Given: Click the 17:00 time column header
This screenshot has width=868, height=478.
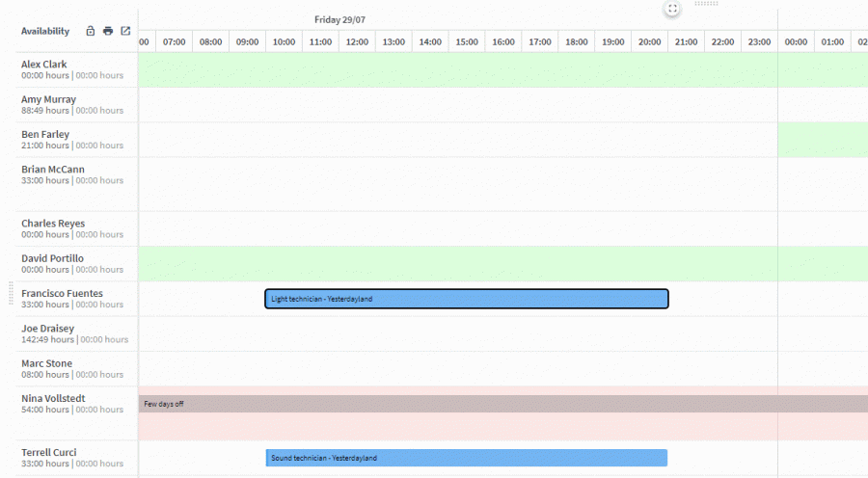Looking at the screenshot, I should (x=540, y=42).
